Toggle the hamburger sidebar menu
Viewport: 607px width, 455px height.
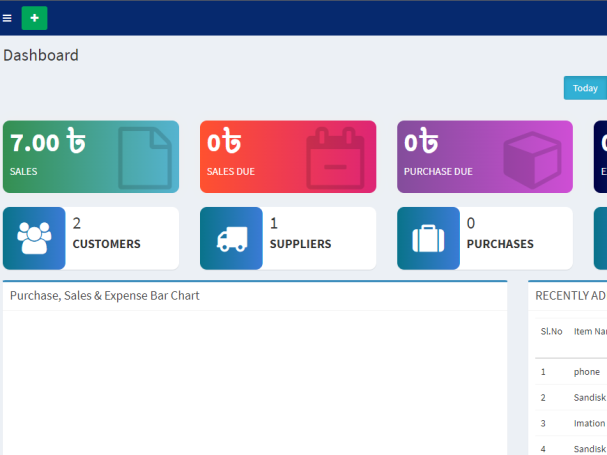8,18
